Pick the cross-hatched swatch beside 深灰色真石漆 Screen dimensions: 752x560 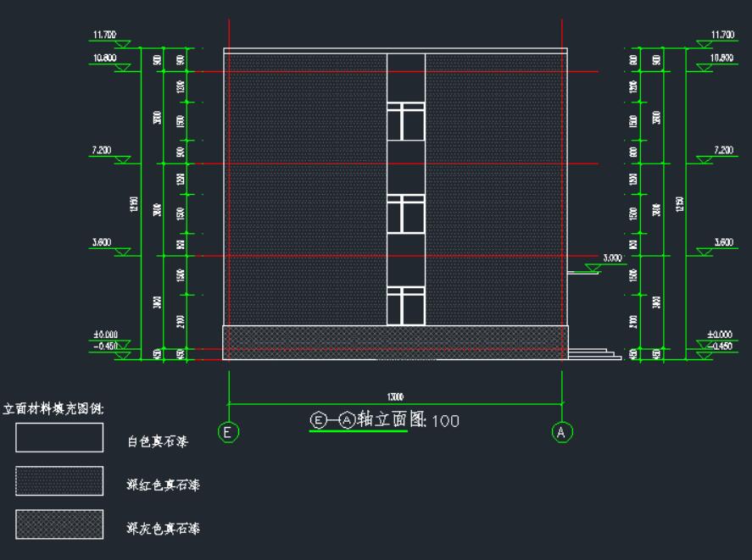pyautogui.click(x=59, y=524)
